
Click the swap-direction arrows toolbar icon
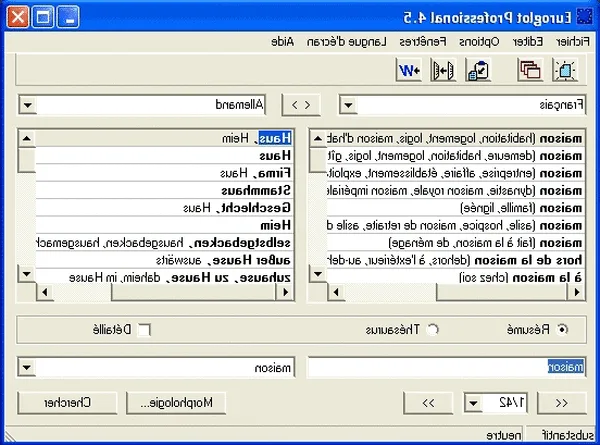coord(443,70)
